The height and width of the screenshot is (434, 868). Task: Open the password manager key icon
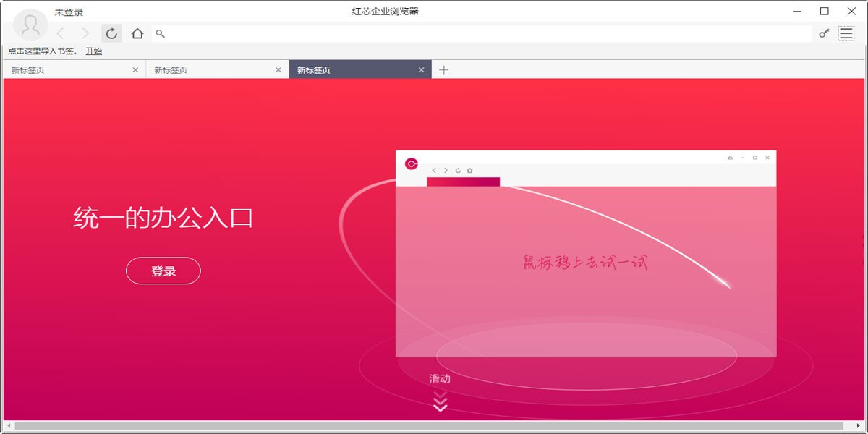823,33
